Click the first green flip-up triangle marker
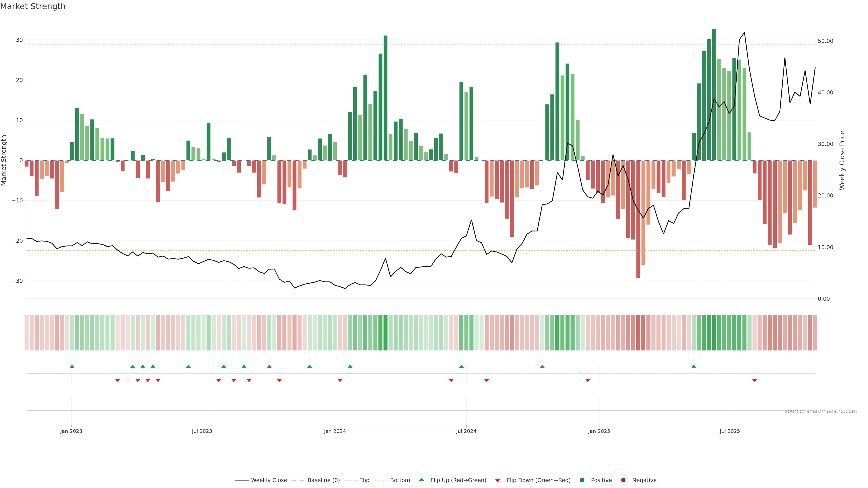868x488 pixels. tap(72, 366)
